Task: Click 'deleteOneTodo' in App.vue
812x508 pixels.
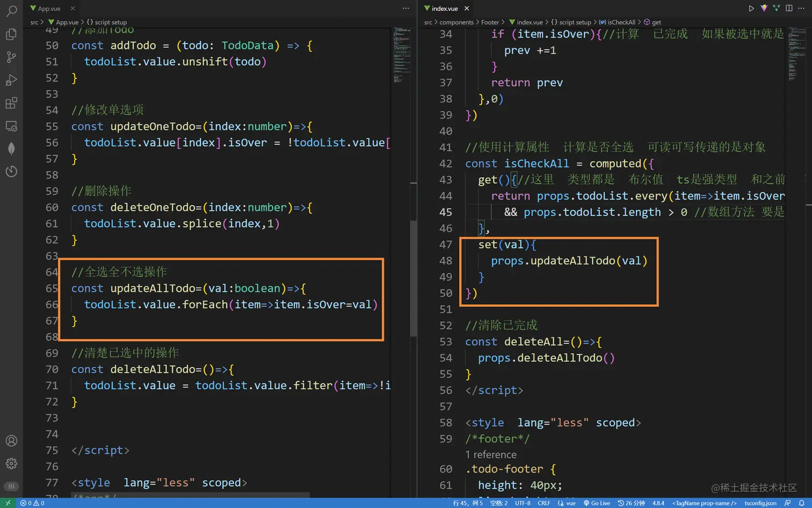Action: tap(153, 208)
